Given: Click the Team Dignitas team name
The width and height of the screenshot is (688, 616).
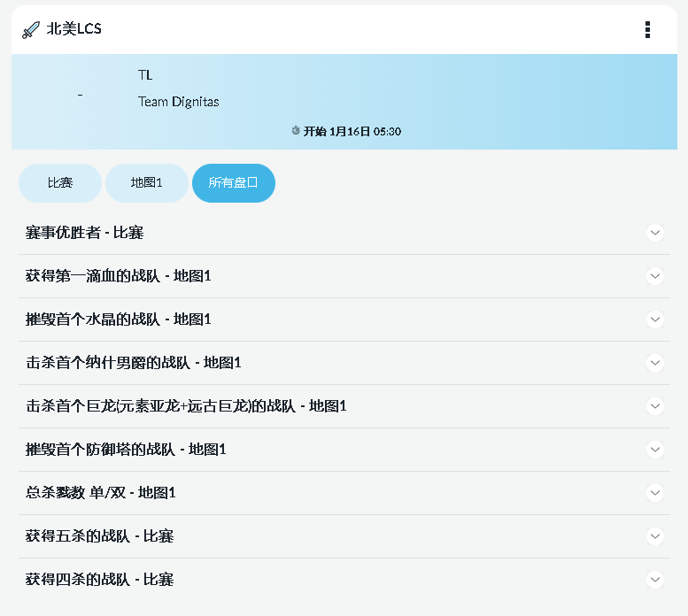Looking at the screenshot, I should coord(178,102).
